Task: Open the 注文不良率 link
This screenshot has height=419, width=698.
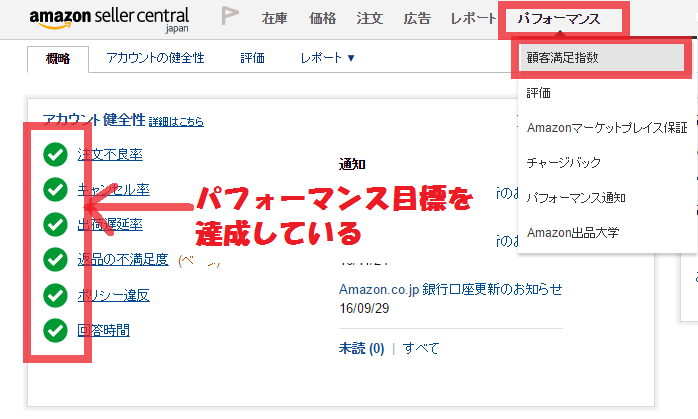Action: tap(110, 155)
